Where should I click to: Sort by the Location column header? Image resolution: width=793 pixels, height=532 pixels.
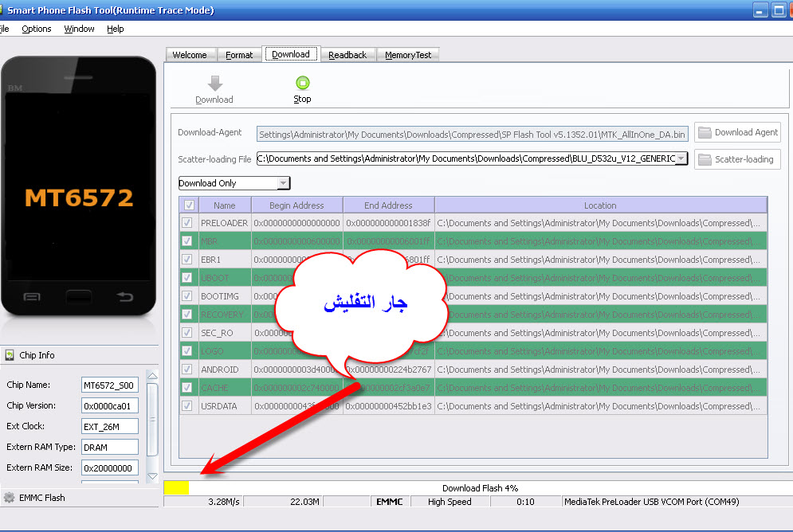(600, 205)
